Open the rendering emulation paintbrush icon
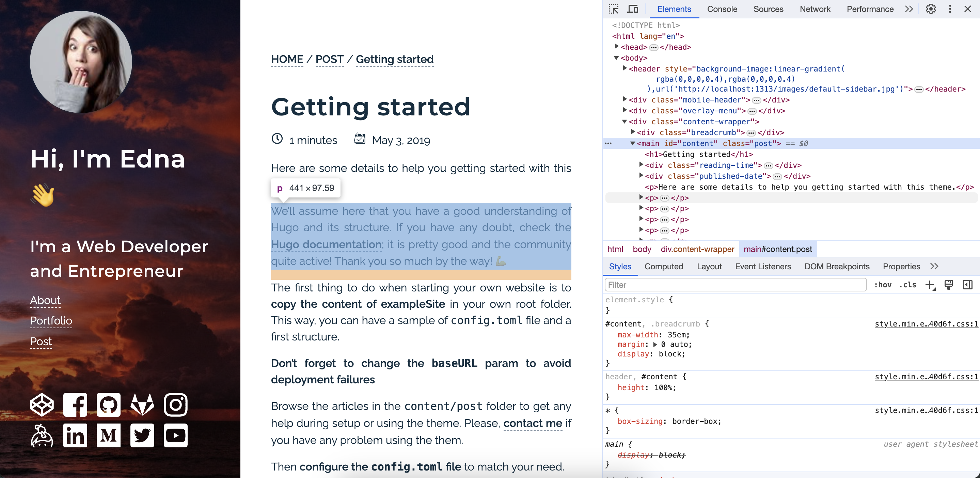 (x=949, y=285)
